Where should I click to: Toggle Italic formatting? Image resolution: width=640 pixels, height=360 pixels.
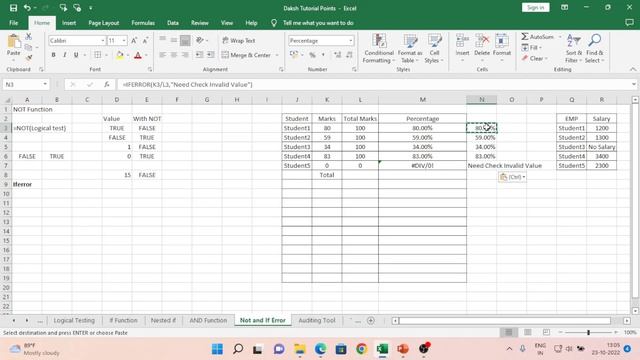[x=64, y=55]
